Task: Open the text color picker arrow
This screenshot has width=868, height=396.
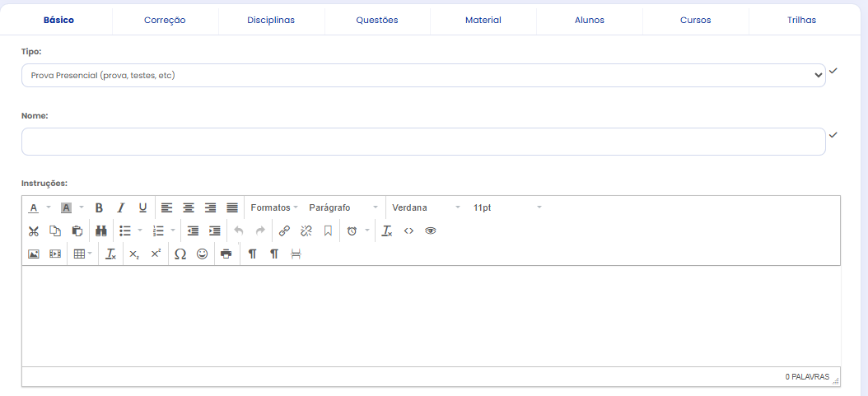Action: point(49,207)
